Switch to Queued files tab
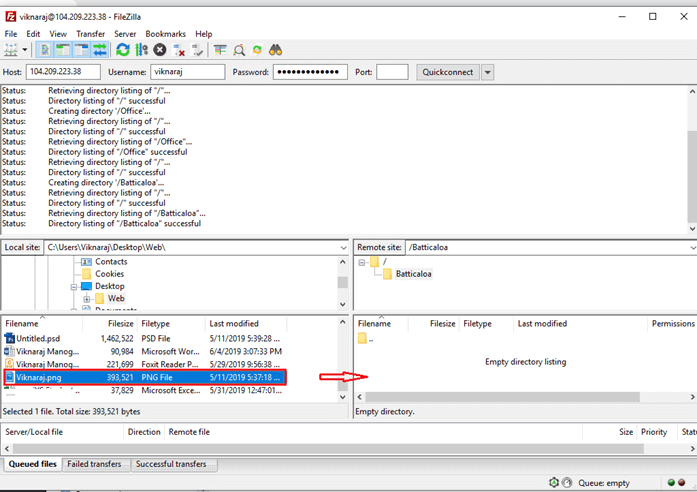The height and width of the screenshot is (492, 697). tap(32, 464)
